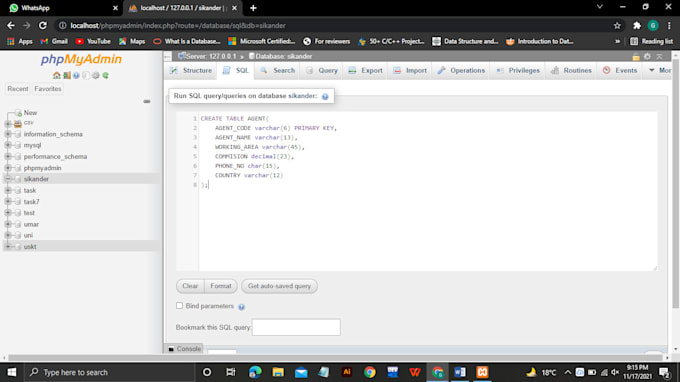Switch to the Structure tab
680x382 pixels.
pyautogui.click(x=191, y=70)
